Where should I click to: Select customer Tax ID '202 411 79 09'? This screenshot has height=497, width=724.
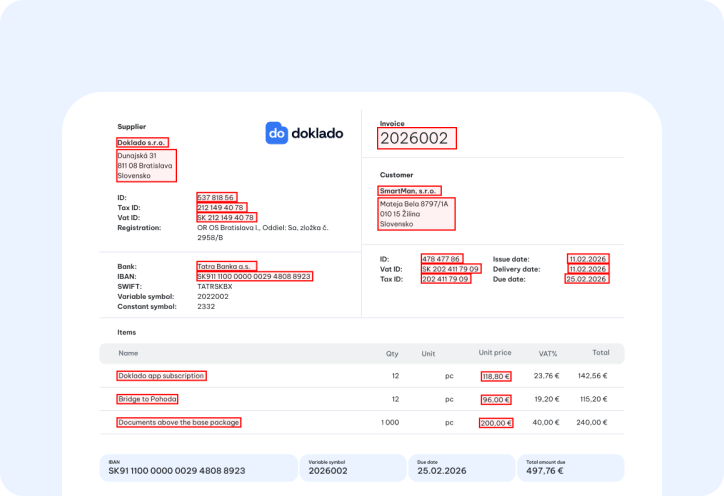(x=445, y=279)
